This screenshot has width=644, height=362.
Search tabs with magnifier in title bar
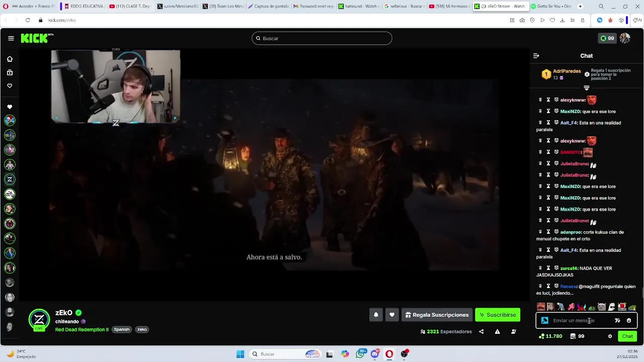pyautogui.click(x=601, y=7)
